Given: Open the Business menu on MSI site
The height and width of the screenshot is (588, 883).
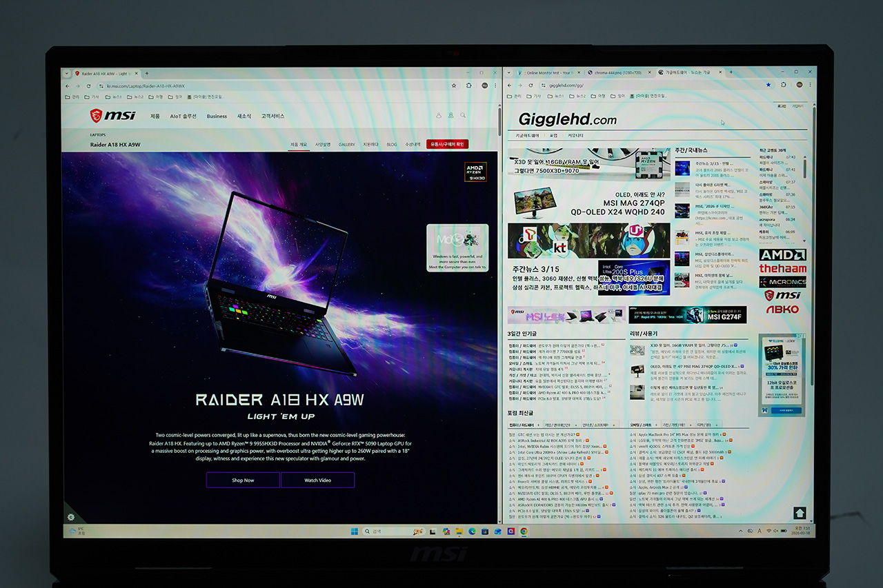Looking at the screenshot, I should point(217,116).
